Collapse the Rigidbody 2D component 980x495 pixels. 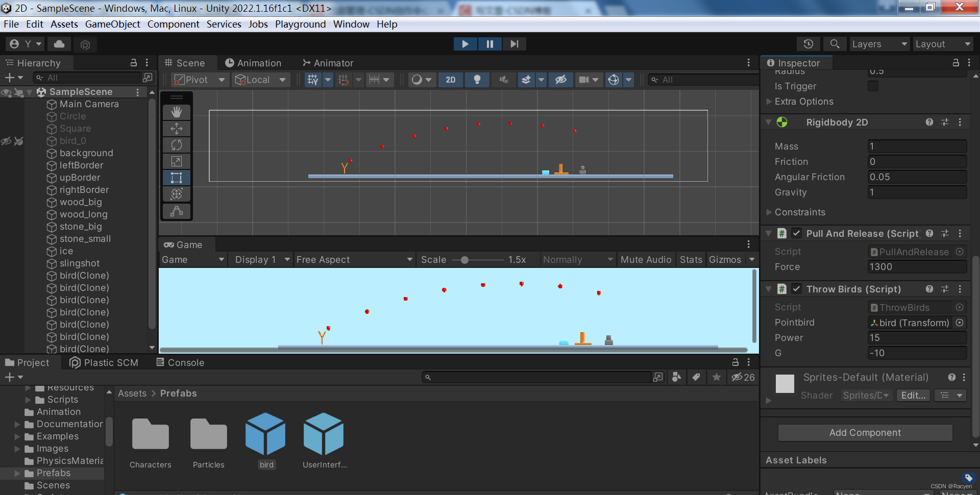[x=768, y=122]
